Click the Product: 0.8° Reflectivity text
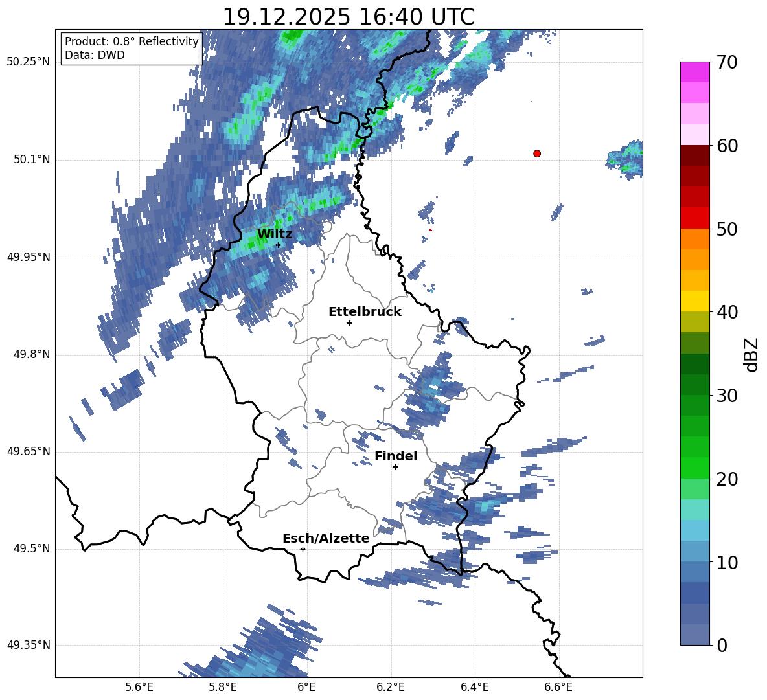Image resolution: width=767 pixels, height=700 pixels. coord(132,41)
